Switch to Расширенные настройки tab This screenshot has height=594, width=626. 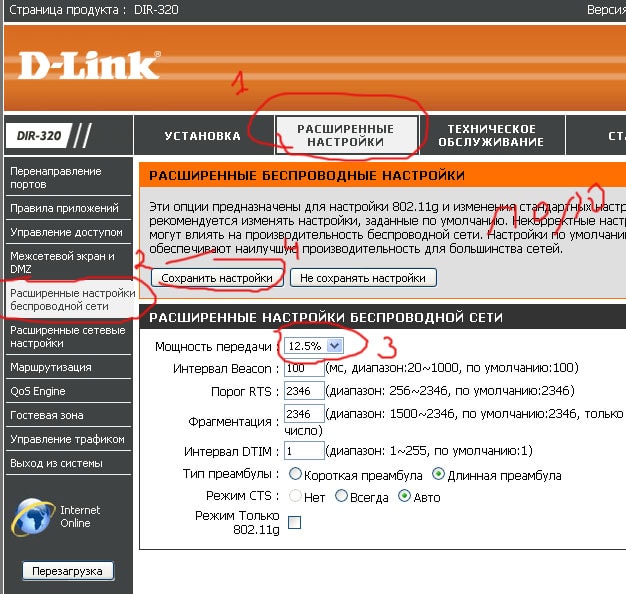click(x=346, y=135)
